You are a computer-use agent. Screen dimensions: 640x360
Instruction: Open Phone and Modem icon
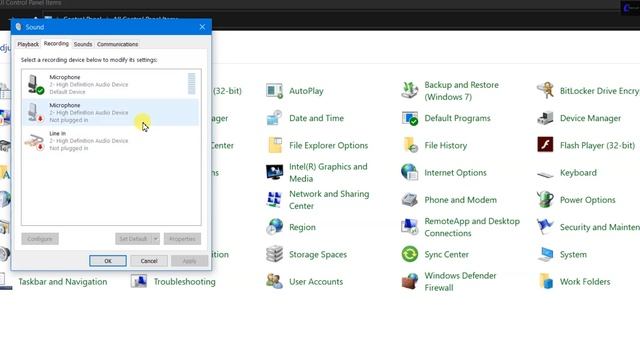409,200
